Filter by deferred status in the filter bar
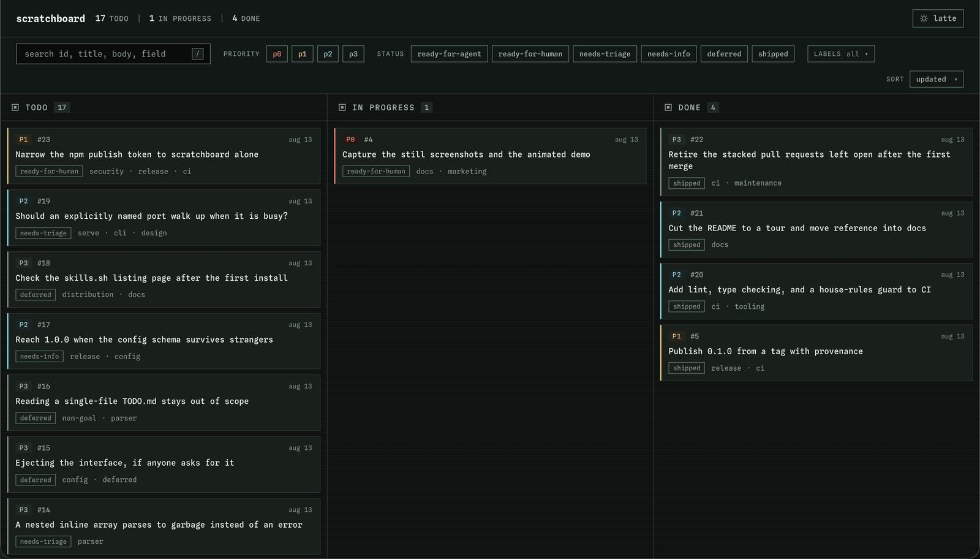The image size is (980, 559). point(724,54)
